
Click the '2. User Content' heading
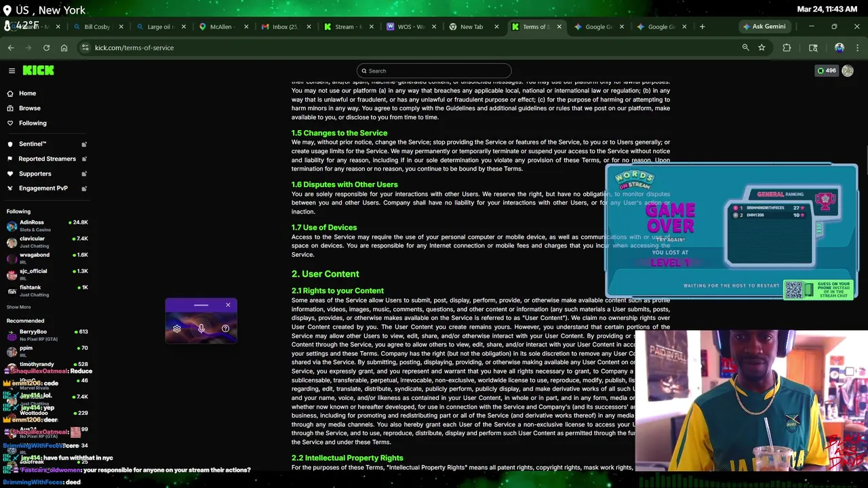(325, 274)
